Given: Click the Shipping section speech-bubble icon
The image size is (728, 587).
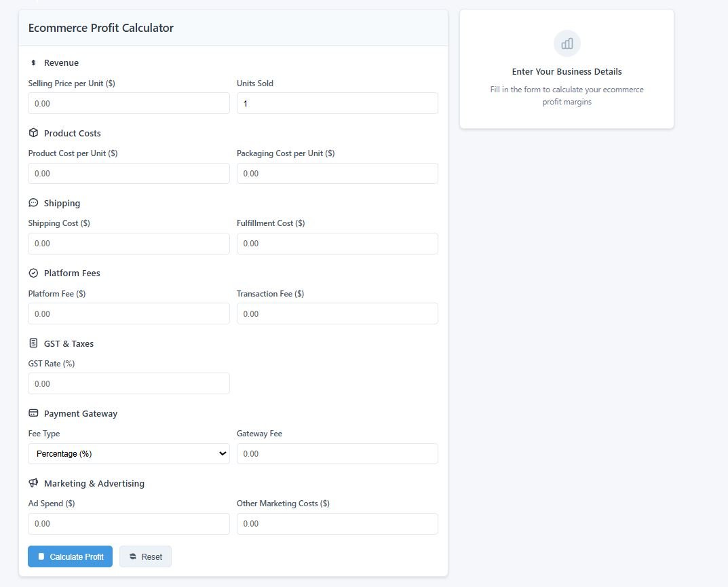Looking at the screenshot, I should click(33, 203).
